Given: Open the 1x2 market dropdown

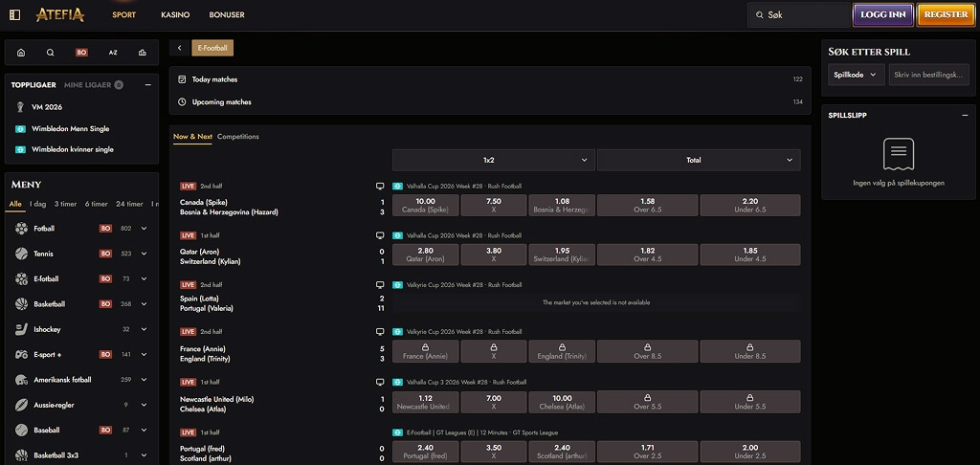Looking at the screenshot, I should pyautogui.click(x=494, y=160).
